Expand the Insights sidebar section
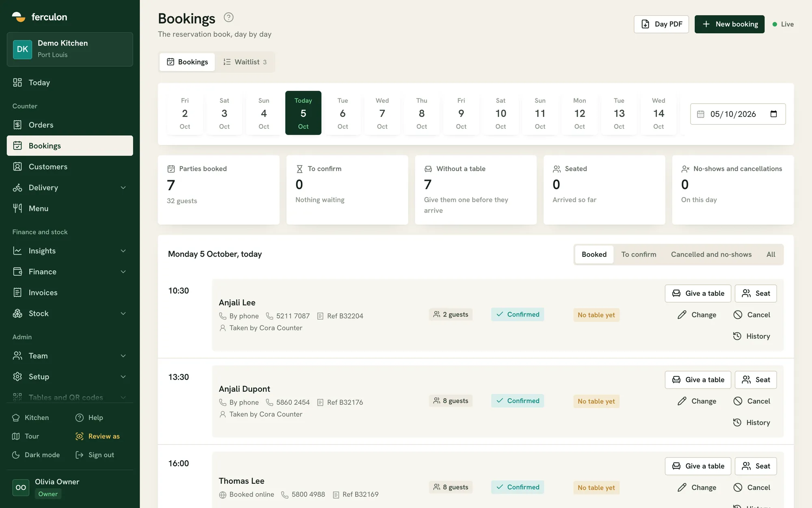This screenshot has width=812, height=508. [x=70, y=251]
